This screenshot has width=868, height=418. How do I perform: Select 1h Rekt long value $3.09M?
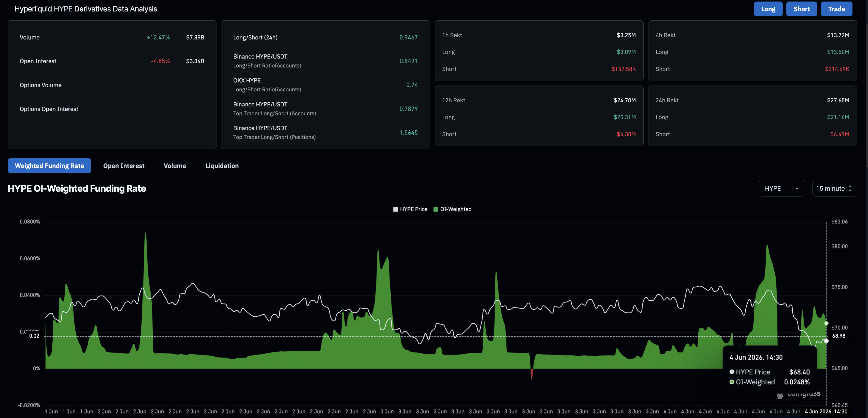[x=626, y=52]
